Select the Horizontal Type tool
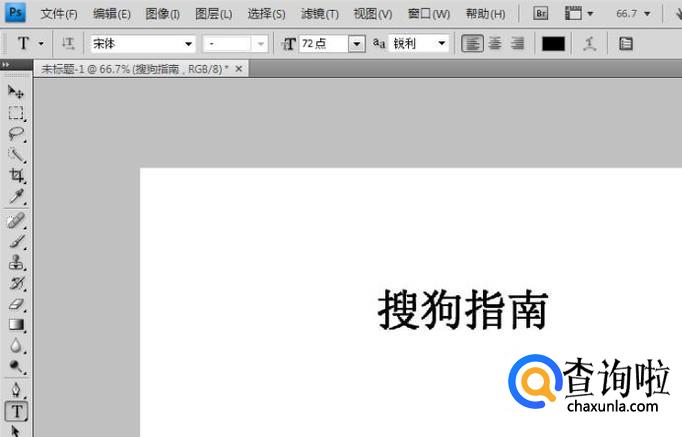The height and width of the screenshot is (437, 682). 17,411
